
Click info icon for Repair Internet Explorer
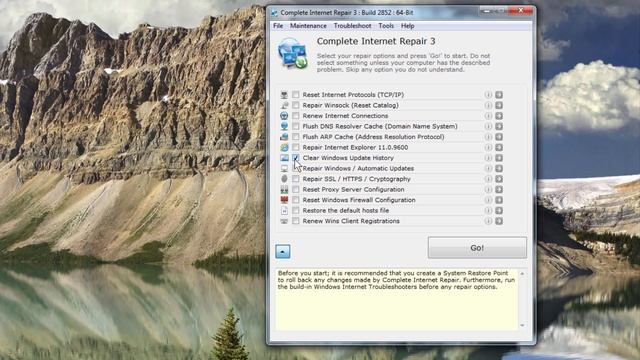(488, 147)
